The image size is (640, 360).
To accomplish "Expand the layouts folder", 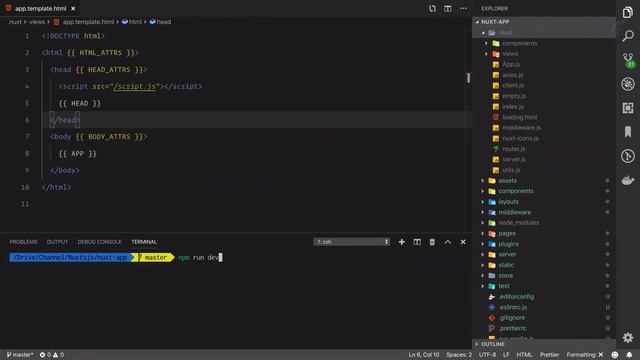I will [544, 202].
